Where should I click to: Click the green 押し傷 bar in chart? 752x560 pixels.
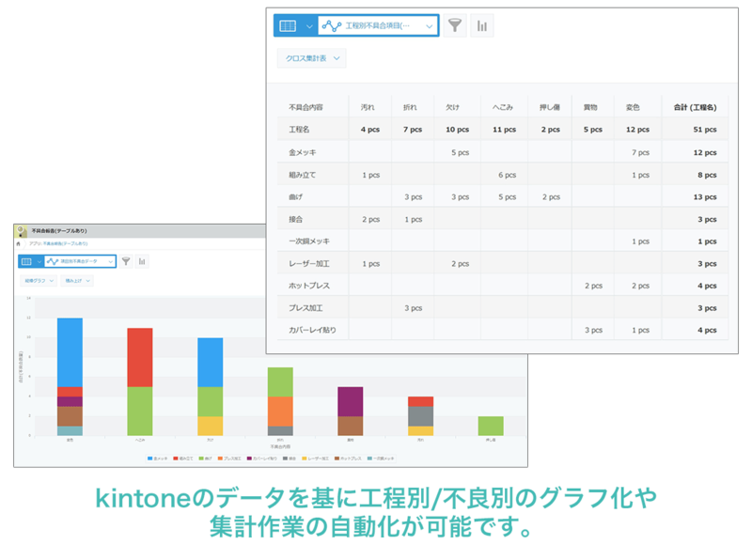pos(491,427)
